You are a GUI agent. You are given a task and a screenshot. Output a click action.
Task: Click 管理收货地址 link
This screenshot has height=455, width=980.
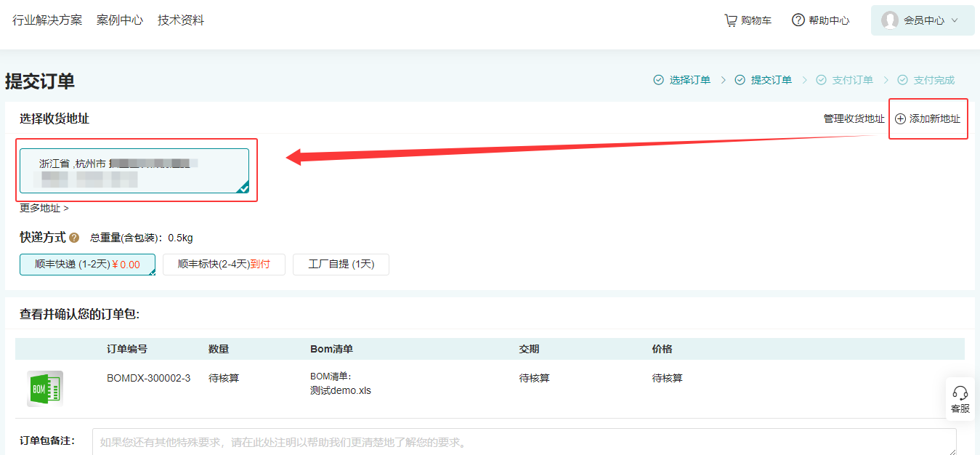[854, 118]
